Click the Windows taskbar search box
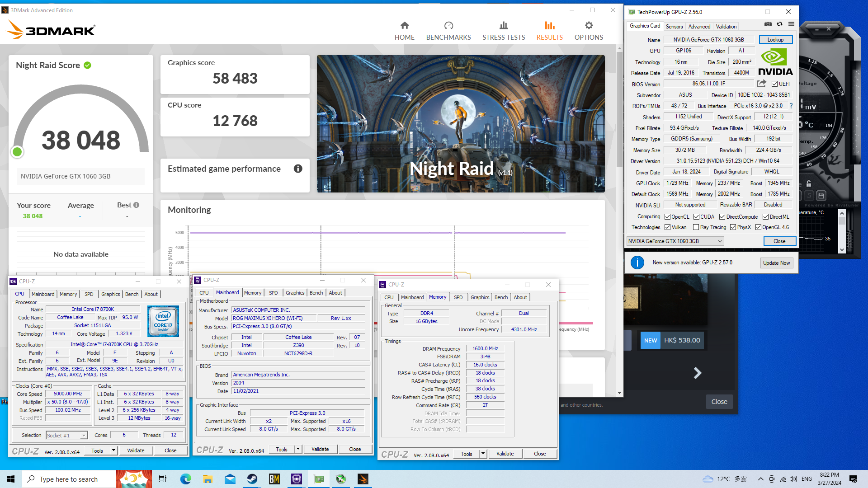The height and width of the screenshot is (488, 868). 69,479
